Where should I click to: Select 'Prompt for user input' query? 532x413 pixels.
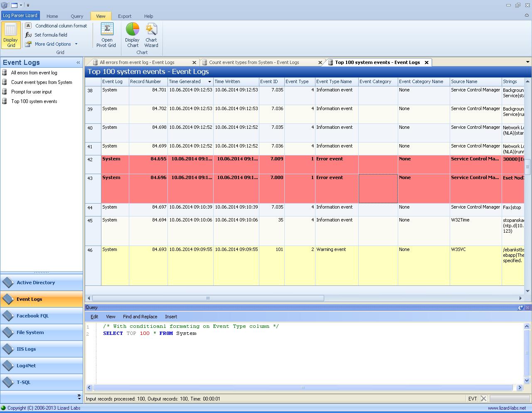pyautogui.click(x=32, y=92)
